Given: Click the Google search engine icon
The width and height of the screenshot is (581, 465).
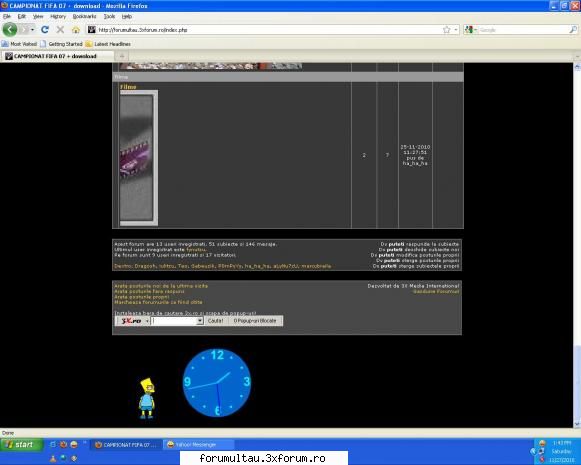Looking at the screenshot, I should [469, 30].
